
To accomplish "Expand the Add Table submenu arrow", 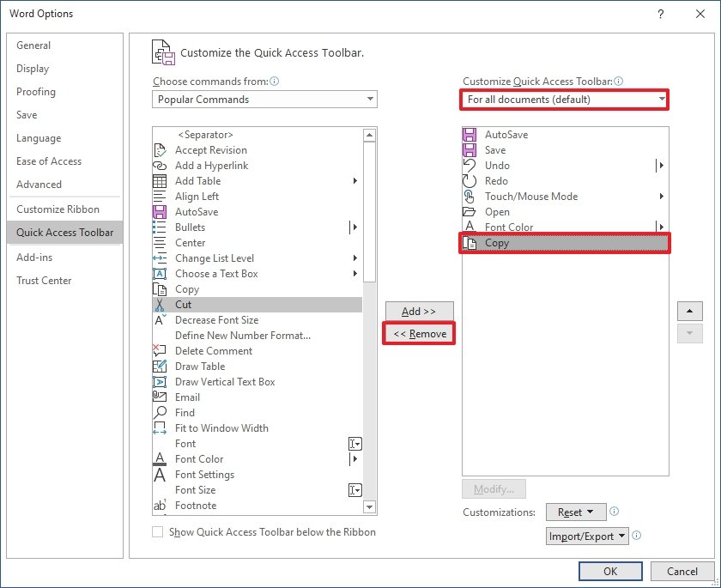I will 355,180.
